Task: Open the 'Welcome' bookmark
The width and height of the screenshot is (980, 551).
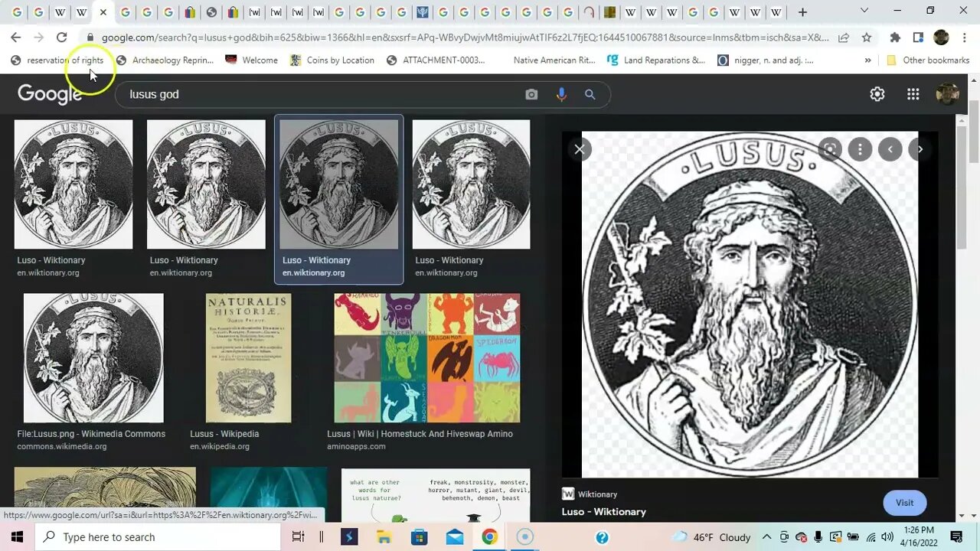Action: 252,60
